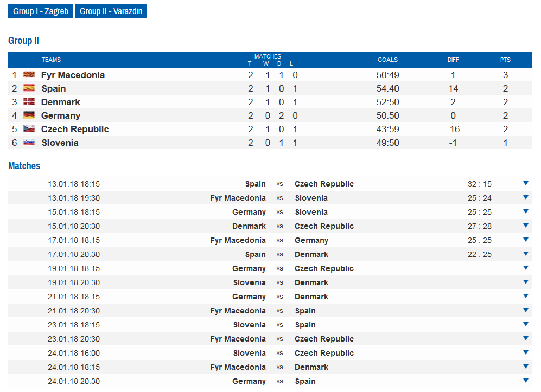541x392 pixels.
Task: Click the Matches section heading
Action: (24, 166)
